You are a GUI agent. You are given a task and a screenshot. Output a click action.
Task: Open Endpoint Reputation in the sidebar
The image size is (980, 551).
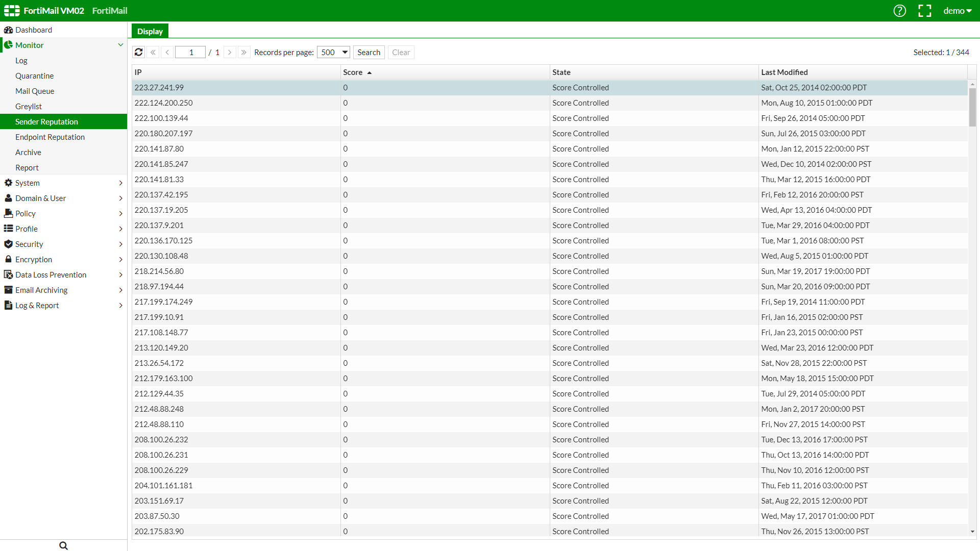[x=50, y=137]
